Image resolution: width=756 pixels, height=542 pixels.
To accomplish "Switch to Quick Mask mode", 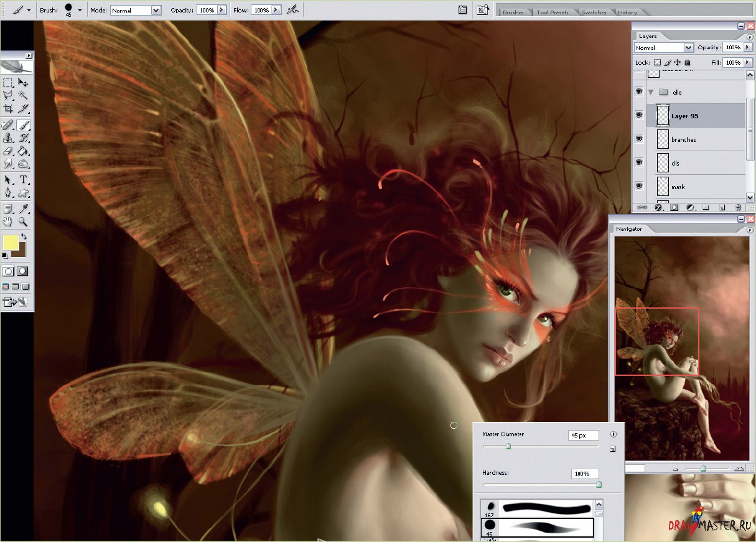I will tap(23, 271).
